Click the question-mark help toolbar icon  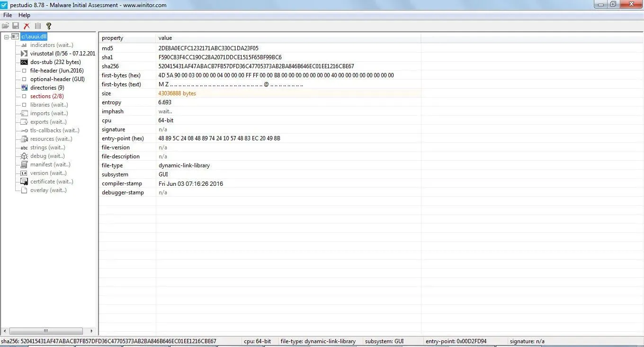click(x=48, y=26)
